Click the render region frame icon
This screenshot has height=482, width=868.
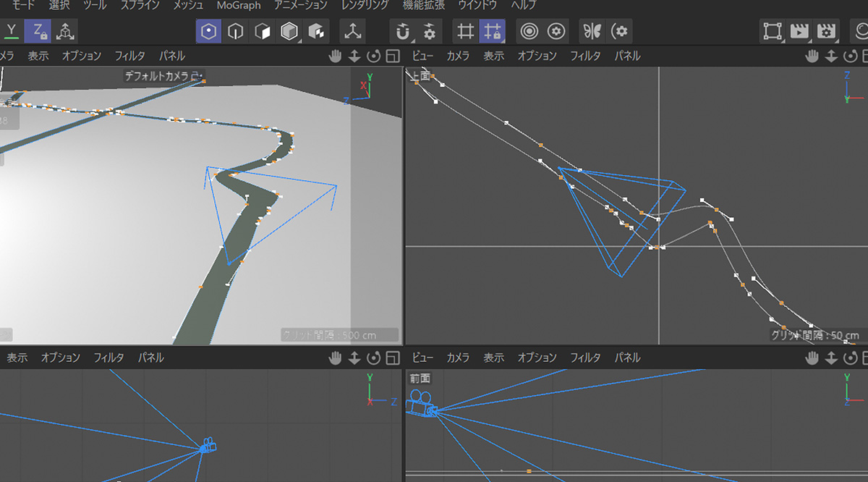(x=773, y=31)
